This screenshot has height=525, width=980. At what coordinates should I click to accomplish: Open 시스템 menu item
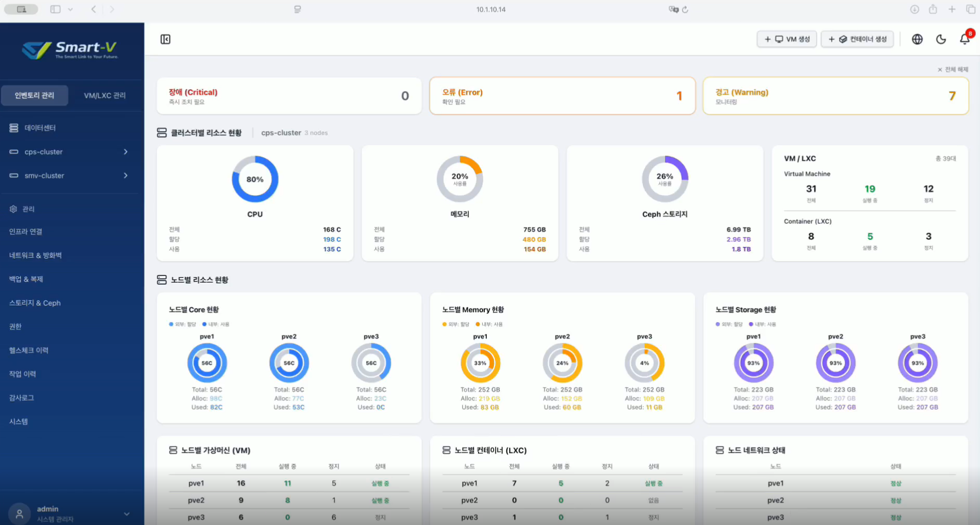click(x=18, y=421)
